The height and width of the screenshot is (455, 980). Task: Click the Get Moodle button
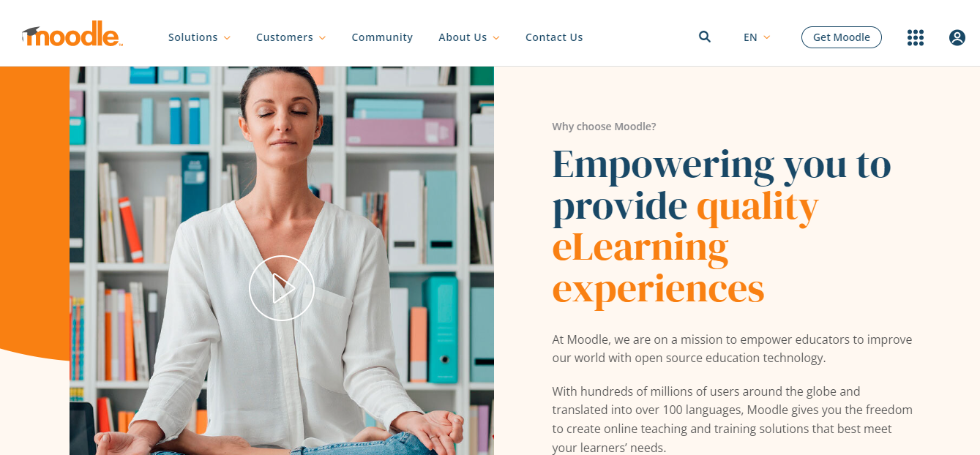[x=842, y=37]
